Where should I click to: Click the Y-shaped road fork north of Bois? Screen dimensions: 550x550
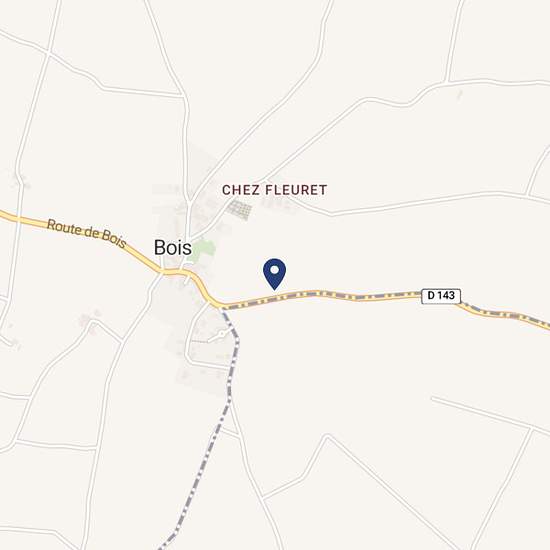pos(189,204)
